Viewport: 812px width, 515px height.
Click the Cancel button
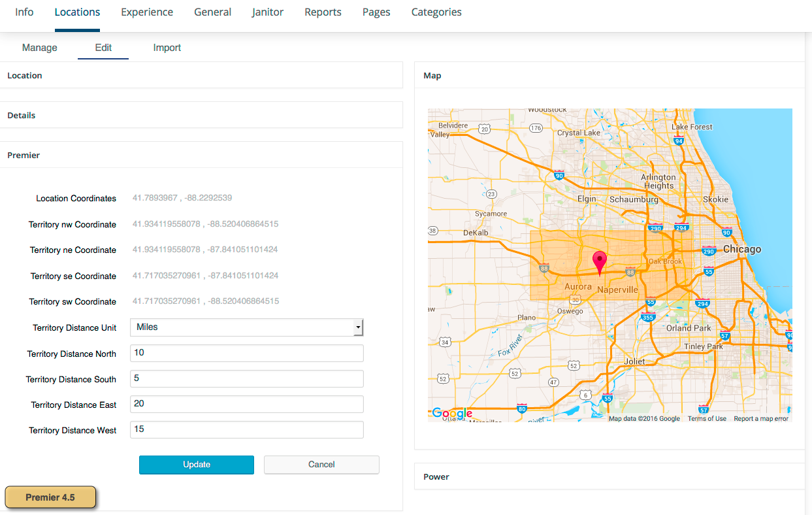click(x=321, y=465)
